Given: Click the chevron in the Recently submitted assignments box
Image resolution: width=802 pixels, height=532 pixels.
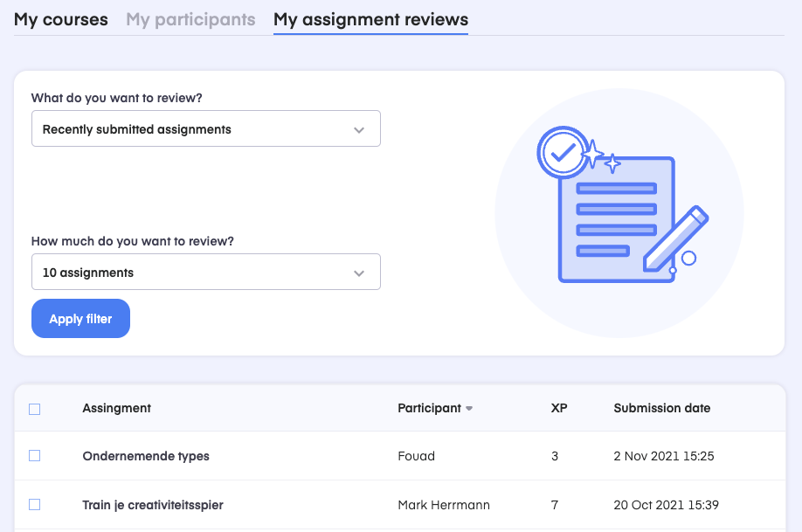Looking at the screenshot, I should point(358,129).
